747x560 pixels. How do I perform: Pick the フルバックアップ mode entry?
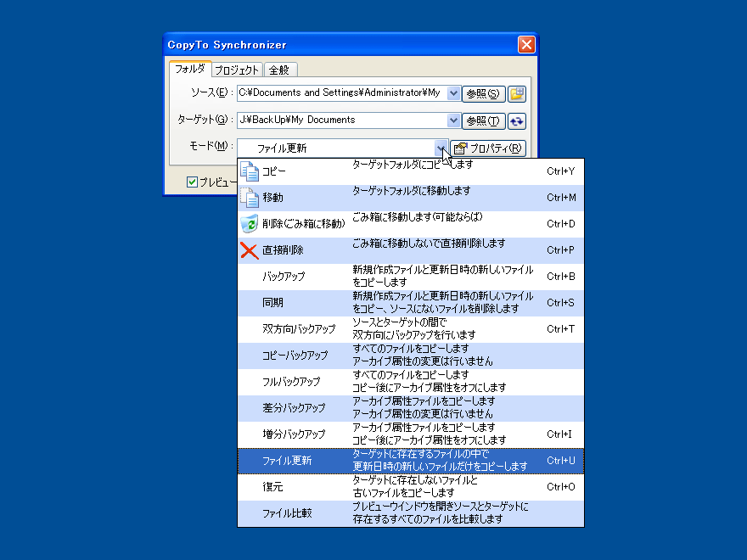411,382
